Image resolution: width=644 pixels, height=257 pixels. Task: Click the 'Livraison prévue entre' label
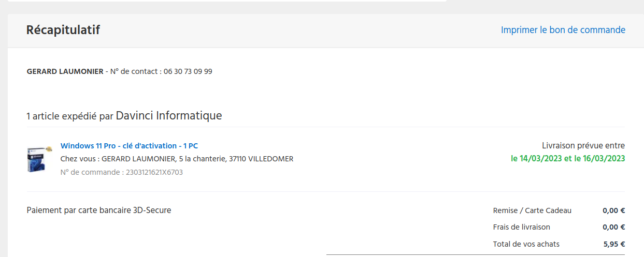pyautogui.click(x=583, y=146)
